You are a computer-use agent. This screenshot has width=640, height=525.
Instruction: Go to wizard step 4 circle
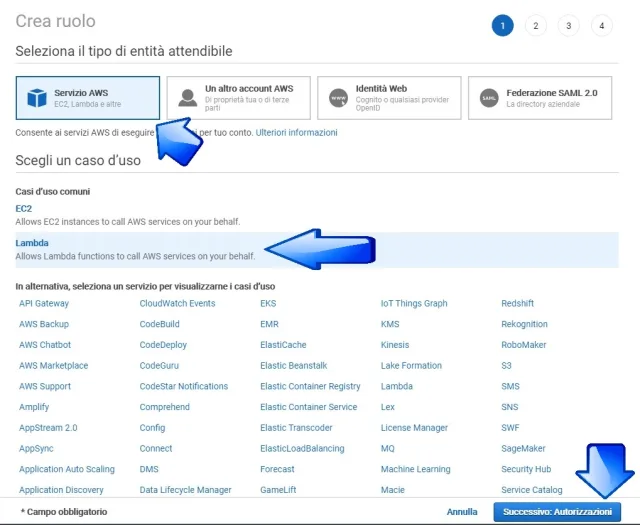(602, 26)
